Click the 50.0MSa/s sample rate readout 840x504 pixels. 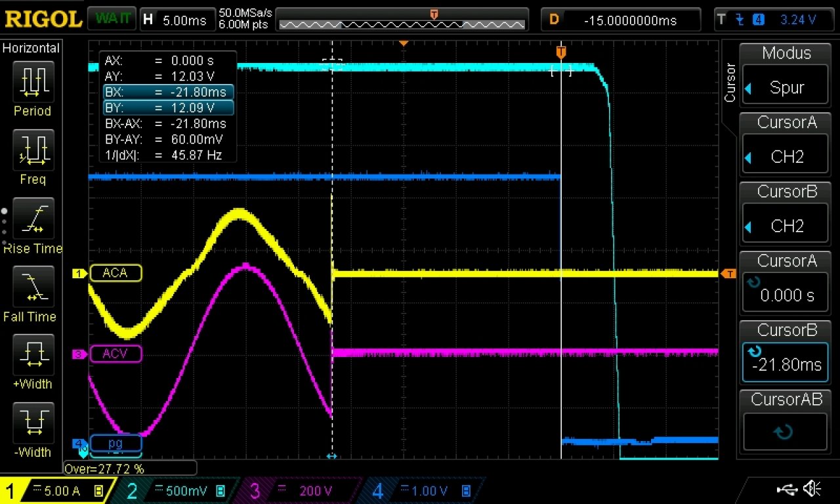tap(245, 13)
